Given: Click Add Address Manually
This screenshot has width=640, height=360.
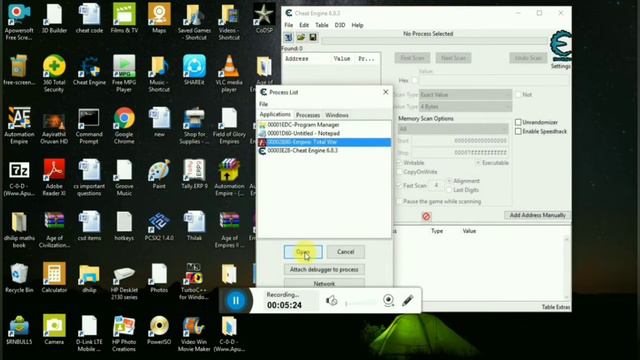Looking at the screenshot, I should 537,215.
